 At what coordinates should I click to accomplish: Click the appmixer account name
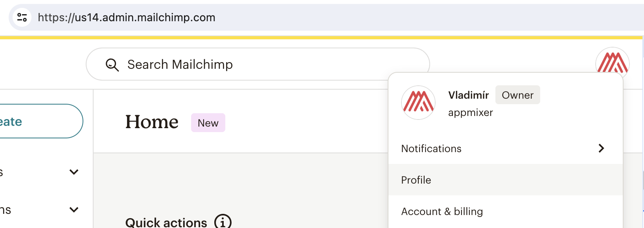[470, 112]
